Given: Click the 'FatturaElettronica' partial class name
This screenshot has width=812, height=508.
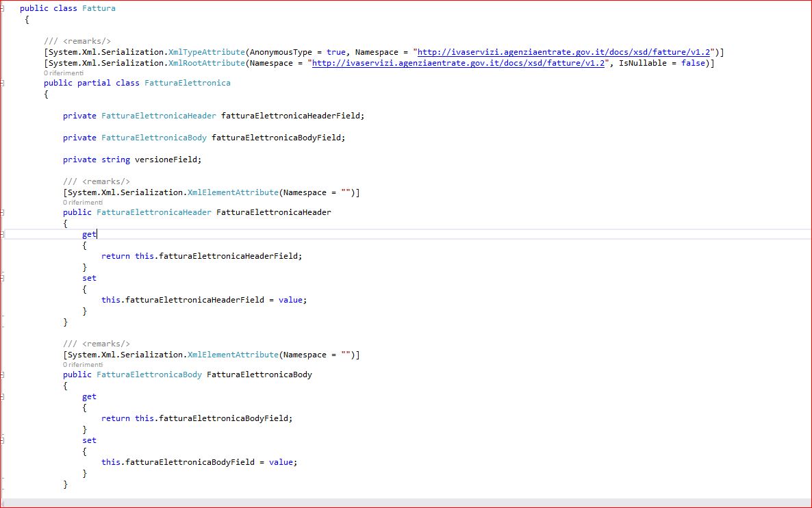Looking at the screenshot, I should pyautogui.click(x=188, y=83).
